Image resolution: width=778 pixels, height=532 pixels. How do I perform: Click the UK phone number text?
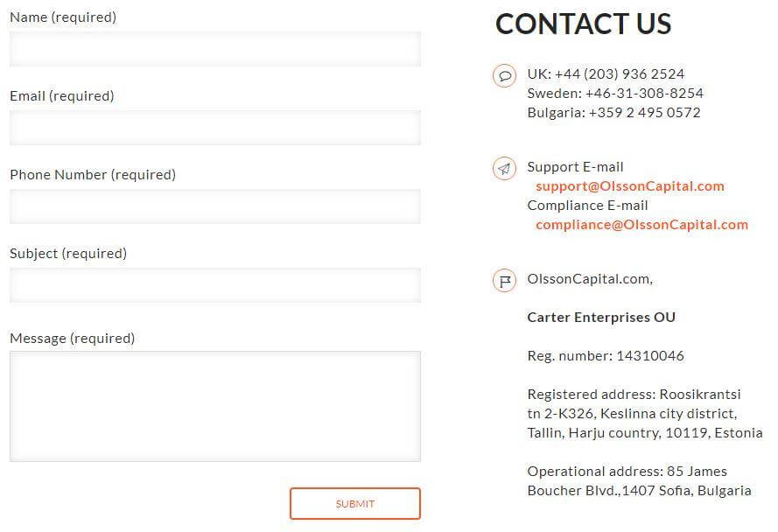click(x=606, y=74)
